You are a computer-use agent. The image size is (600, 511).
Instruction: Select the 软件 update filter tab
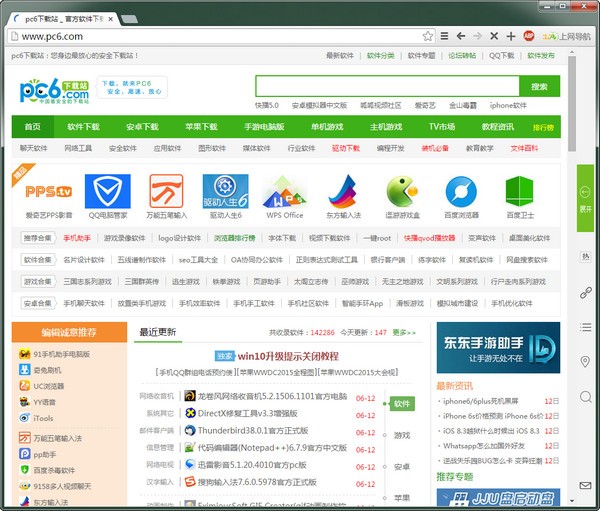[402, 404]
